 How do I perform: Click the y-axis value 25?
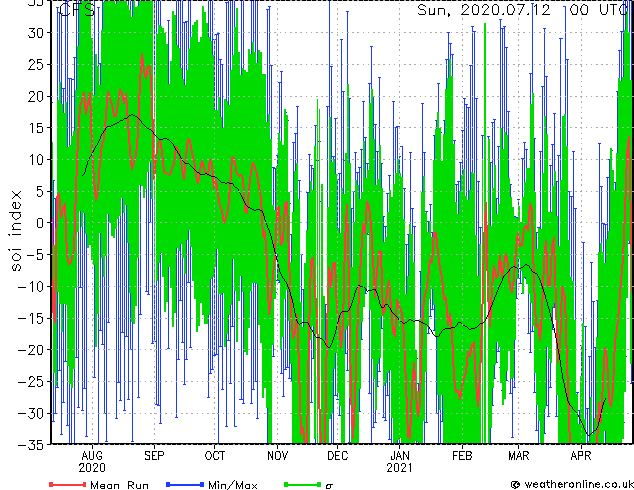click(x=36, y=64)
